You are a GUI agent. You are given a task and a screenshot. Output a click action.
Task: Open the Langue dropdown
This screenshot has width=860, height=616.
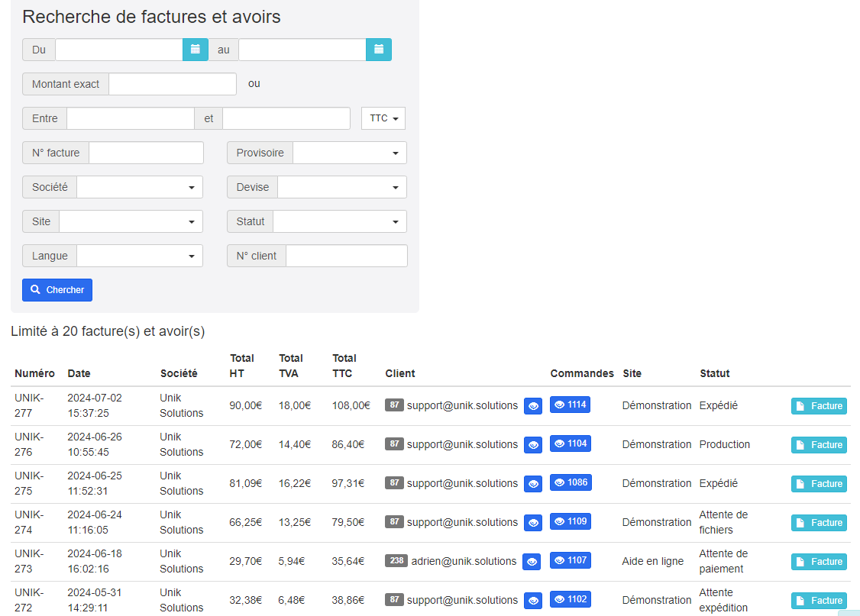(x=139, y=256)
